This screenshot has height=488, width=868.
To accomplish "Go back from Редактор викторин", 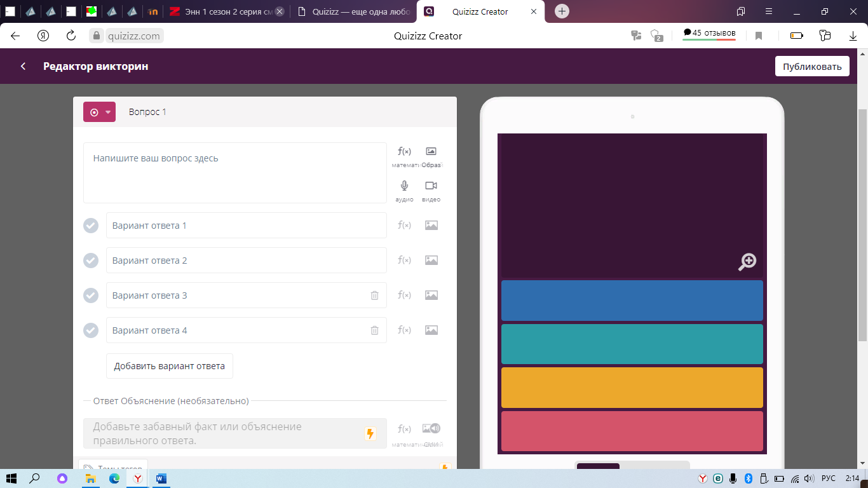I will point(24,66).
